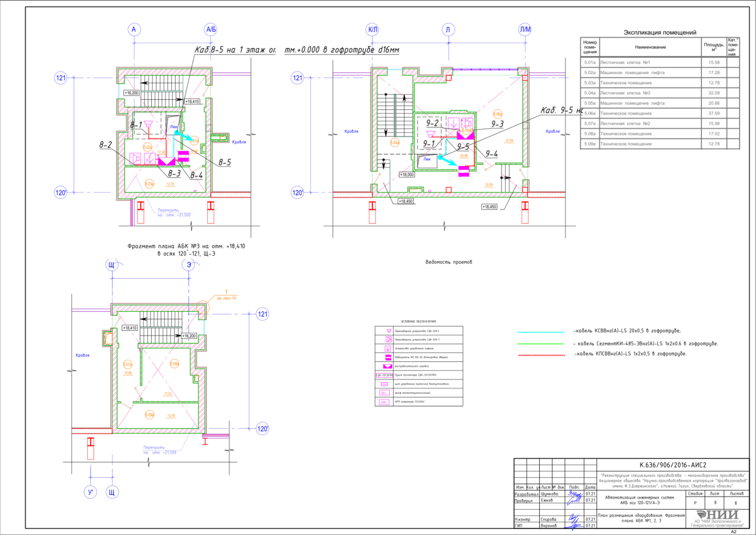Select the callout label 9-3

[497, 124]
